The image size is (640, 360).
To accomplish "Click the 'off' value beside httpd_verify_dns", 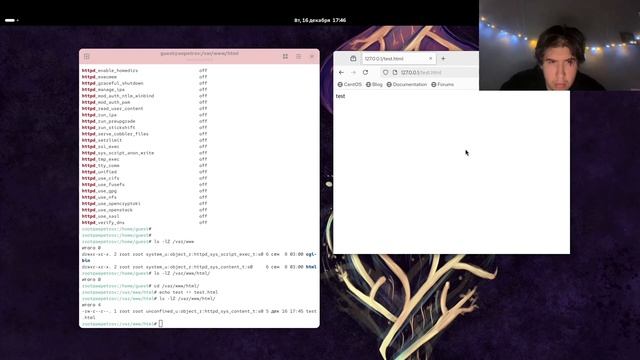I will (x=203, y=222).
